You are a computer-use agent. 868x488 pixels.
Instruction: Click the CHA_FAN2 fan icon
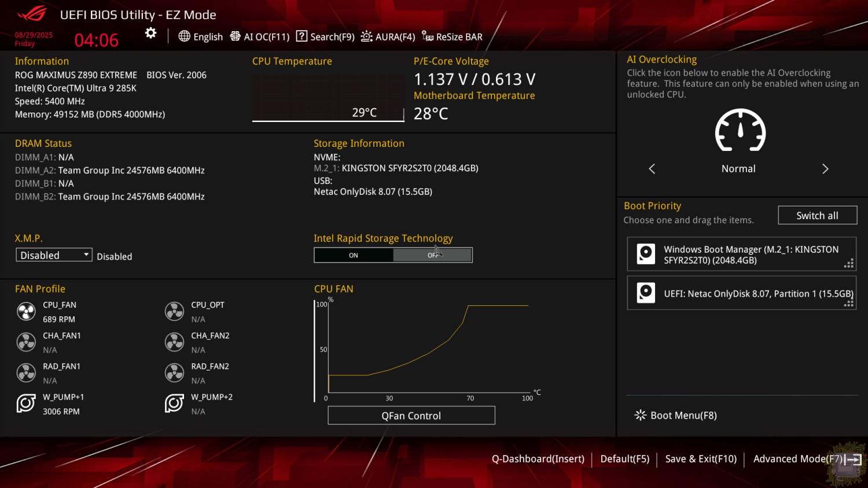(x=174, y=342)
